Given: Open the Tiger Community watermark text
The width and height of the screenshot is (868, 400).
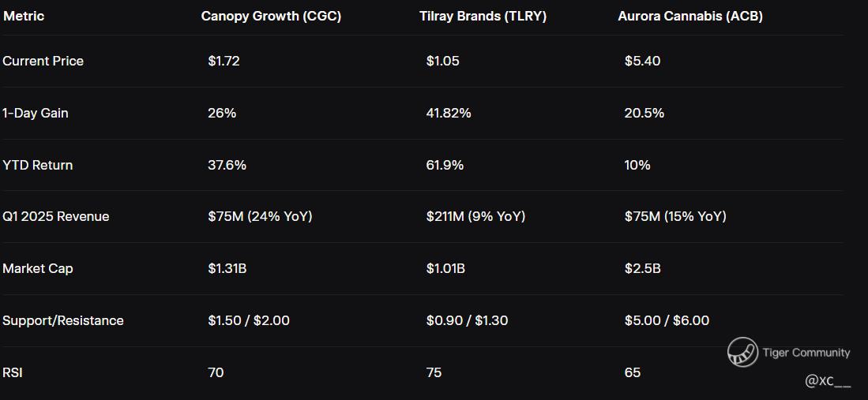Looking at the screenshot, I should (x=806, y=353).
